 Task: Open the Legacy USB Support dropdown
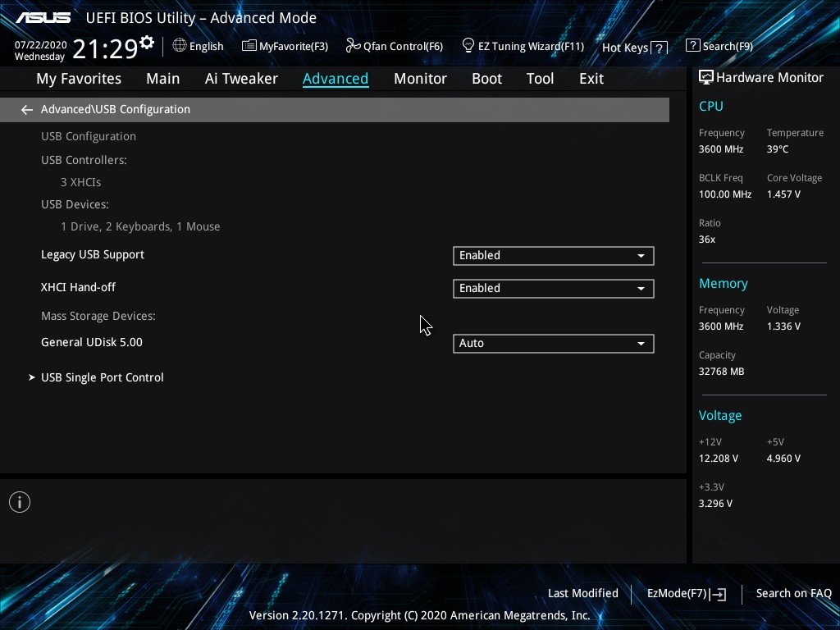click(x=553, y=256)
